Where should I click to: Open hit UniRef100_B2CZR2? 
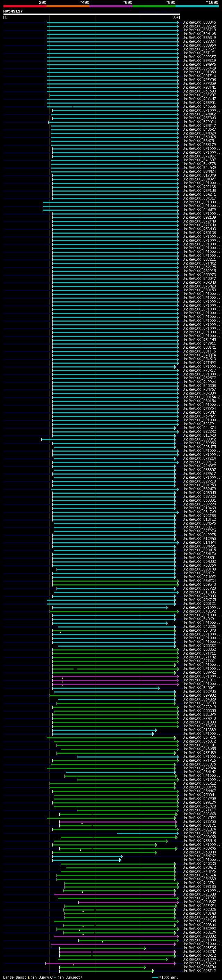199,432
